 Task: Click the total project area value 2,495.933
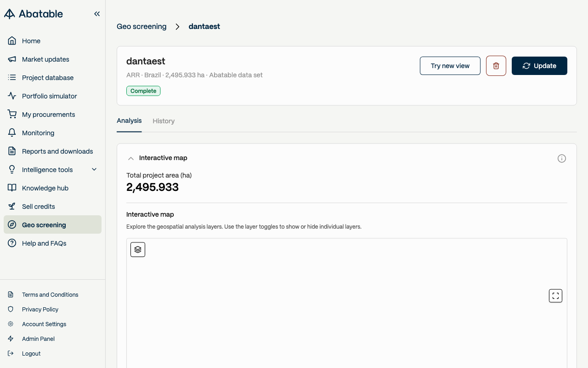click(x=153, y=187)
